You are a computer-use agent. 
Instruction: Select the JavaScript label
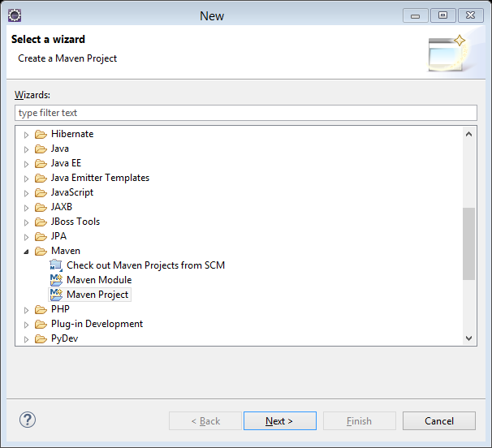72,192
